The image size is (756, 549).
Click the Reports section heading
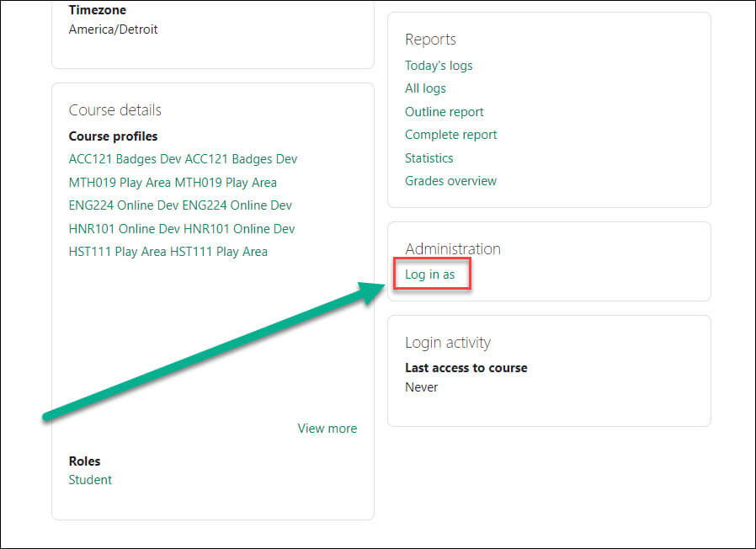pyautogui.click(x=430, y=40)
